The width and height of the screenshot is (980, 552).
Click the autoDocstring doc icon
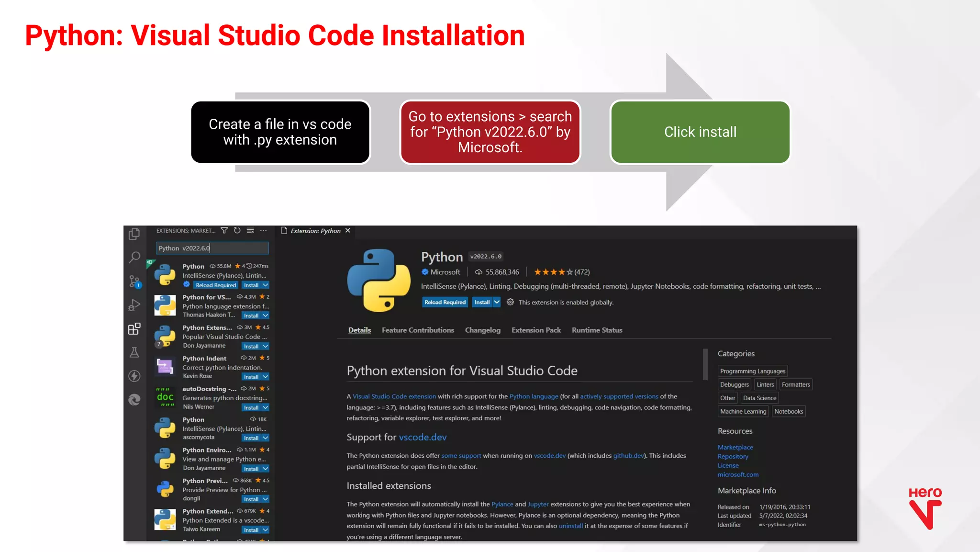(x=165, y=397)
